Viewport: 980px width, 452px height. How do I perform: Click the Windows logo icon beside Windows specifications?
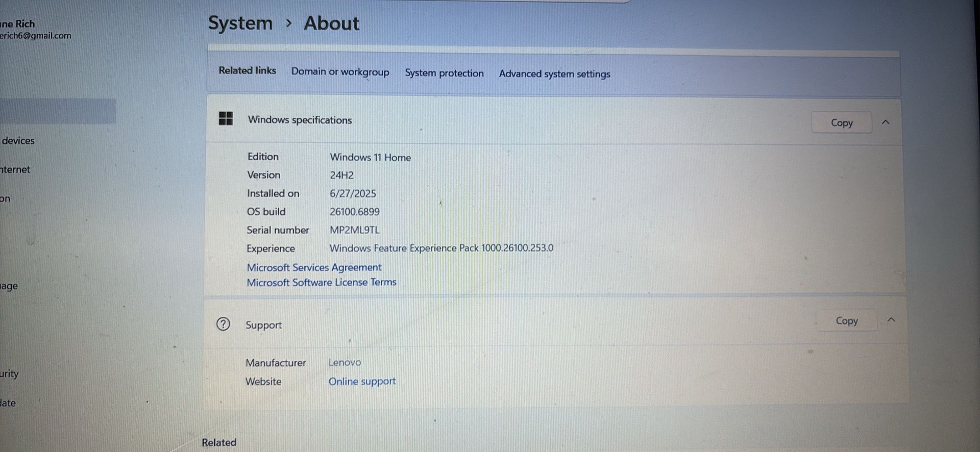[x=226, y=119]
